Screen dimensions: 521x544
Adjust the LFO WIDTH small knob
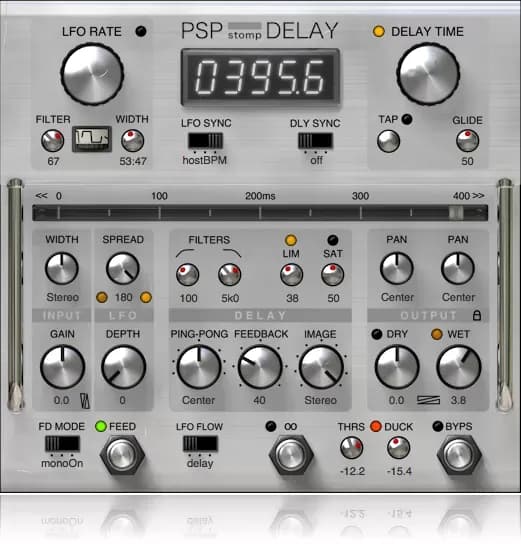tap(133, 141)
